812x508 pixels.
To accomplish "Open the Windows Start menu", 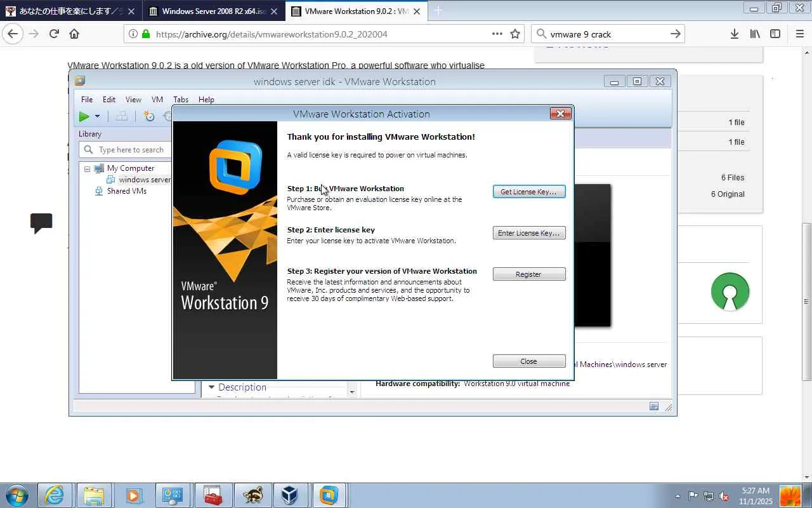I will click(16, 496).
